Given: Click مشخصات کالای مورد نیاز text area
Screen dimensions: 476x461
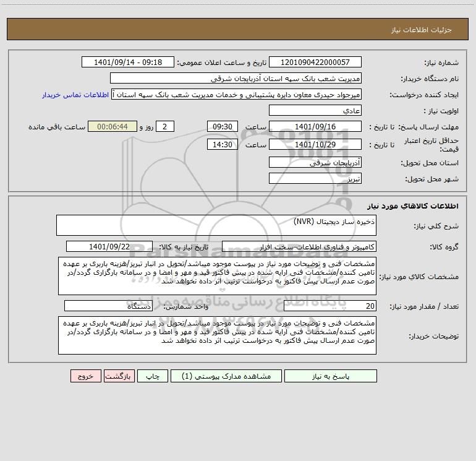Looking at the screenshot, I should (217, 276).
